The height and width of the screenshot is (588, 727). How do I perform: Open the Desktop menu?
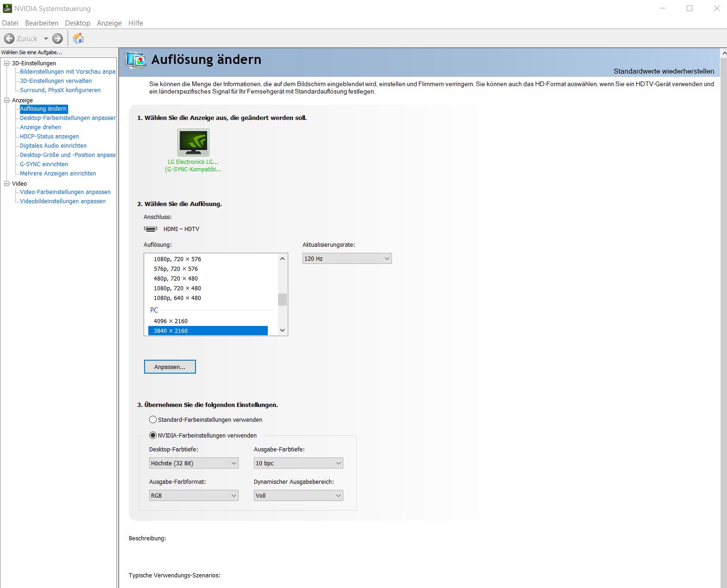pos(77,23)
